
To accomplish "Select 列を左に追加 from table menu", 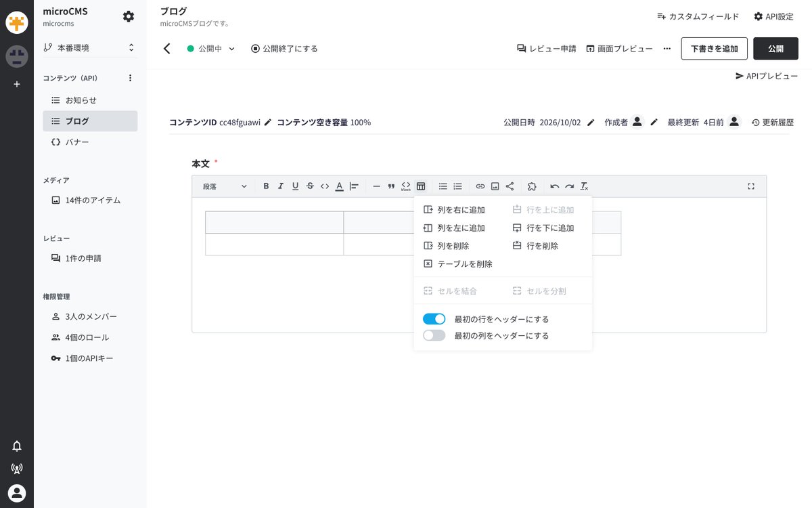I will 454,228.
